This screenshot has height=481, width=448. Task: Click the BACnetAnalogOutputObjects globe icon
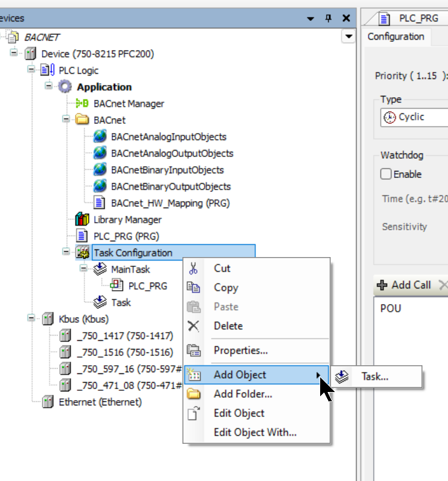[100, 153]
